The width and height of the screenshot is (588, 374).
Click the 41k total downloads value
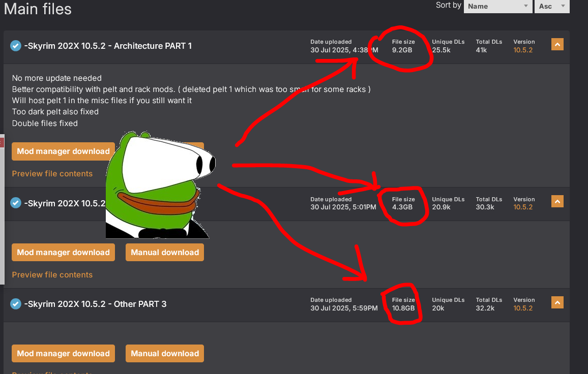pyautogui.click(x=481, y=50)
